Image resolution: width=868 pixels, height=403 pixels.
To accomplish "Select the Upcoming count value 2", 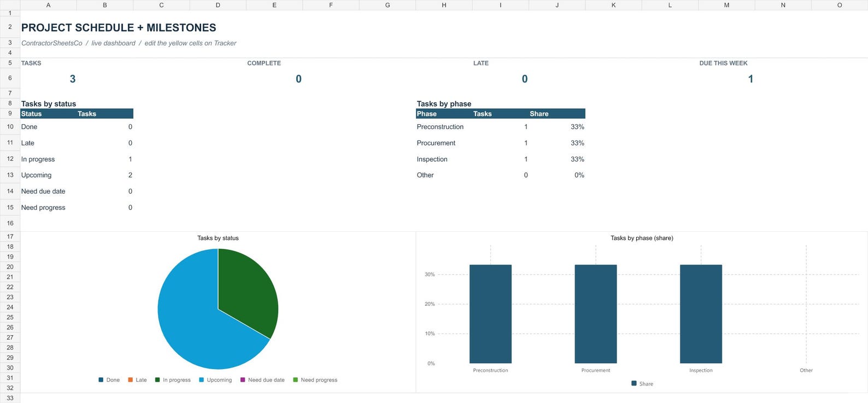I will [x=130, y=175].
